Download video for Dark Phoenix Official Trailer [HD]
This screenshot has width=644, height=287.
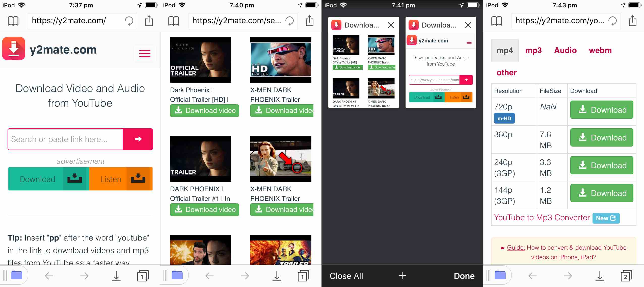tap(204, 111)
